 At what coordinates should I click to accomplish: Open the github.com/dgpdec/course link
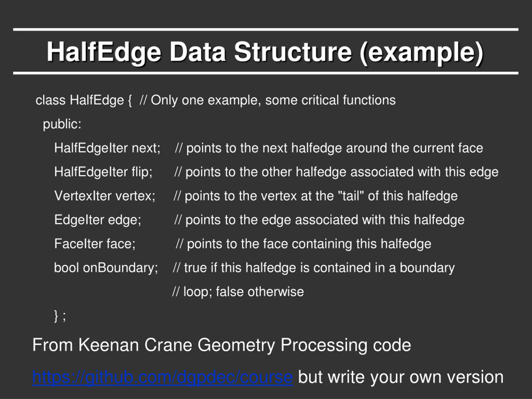tap(163, 377)
